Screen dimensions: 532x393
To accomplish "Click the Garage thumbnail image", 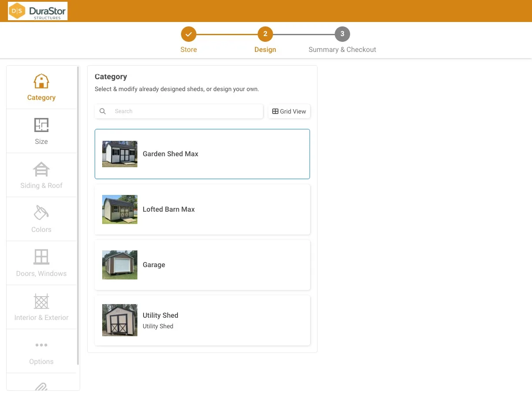I will tap(120, 265).
